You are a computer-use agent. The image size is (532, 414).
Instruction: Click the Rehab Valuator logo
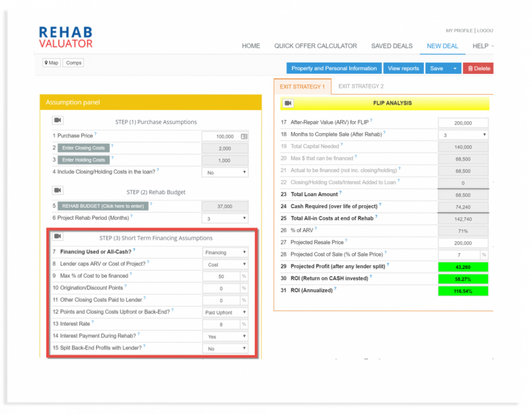[67, 36]
